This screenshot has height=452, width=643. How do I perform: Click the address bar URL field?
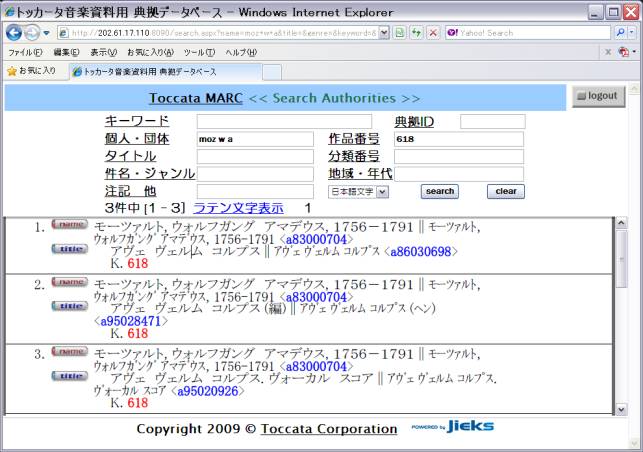tap(218, 33)
